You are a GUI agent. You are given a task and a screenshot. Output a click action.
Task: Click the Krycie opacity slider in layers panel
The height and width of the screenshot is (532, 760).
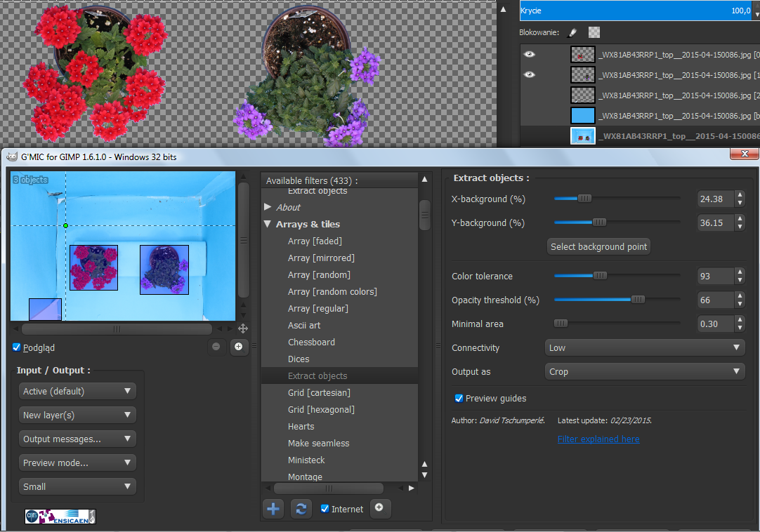(x=637, y=11)
